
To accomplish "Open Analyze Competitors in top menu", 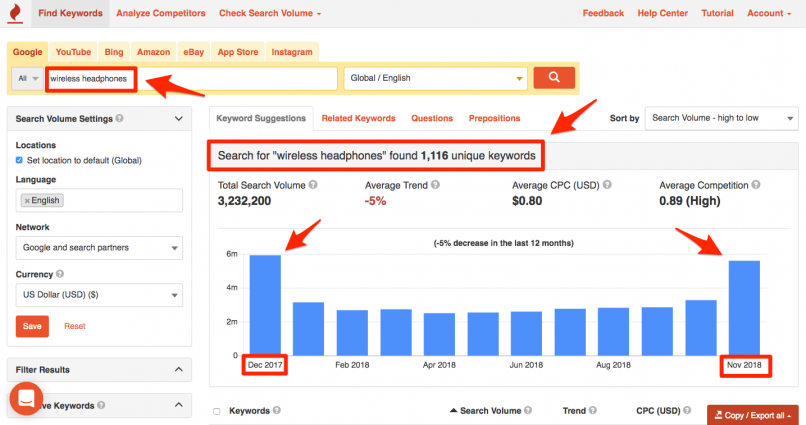I will [161, 13].
